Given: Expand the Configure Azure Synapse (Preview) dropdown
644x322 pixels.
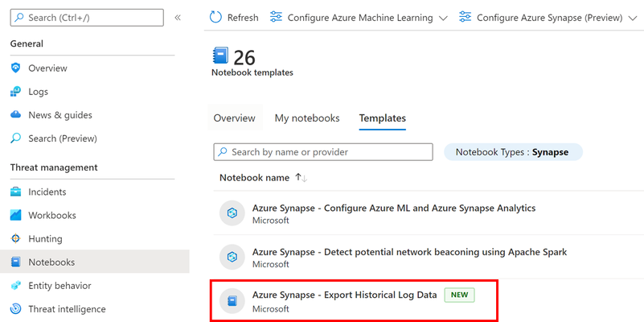Looking at the screenshot, I should pos(632,18).
